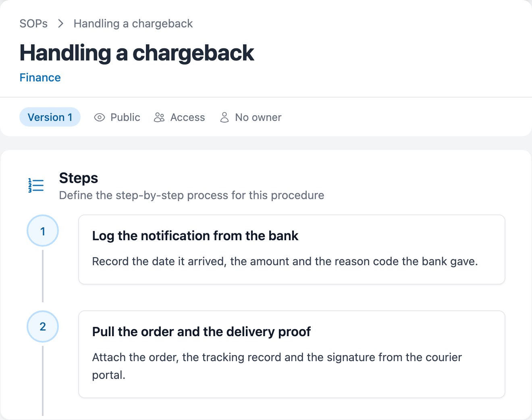
Task: Click the Handling a chargeback page title
Action: tap(137, 53)
